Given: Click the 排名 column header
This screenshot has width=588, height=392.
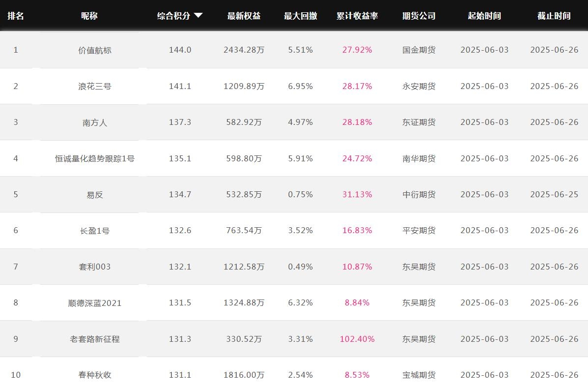Looking at the screenshot, I should coord(16,16).
